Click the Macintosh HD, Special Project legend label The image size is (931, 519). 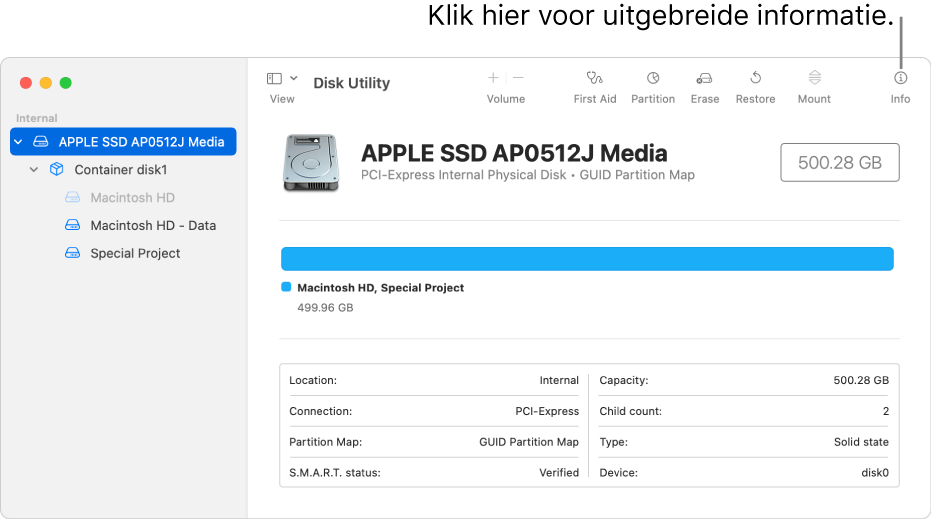tap(381, 287)
